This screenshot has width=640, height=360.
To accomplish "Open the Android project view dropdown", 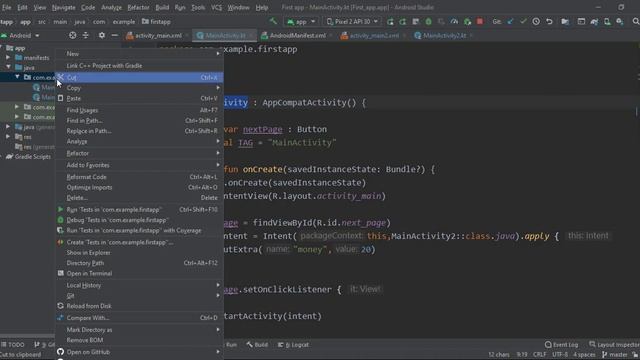I will click(x=20, y=36).
